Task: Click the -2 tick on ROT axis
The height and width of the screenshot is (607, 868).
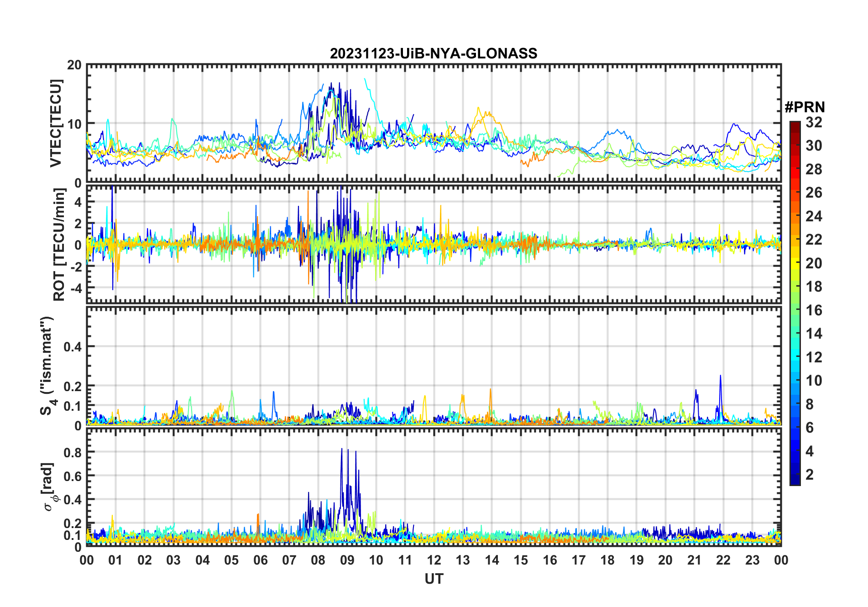Action: click(x=76, y=267)
